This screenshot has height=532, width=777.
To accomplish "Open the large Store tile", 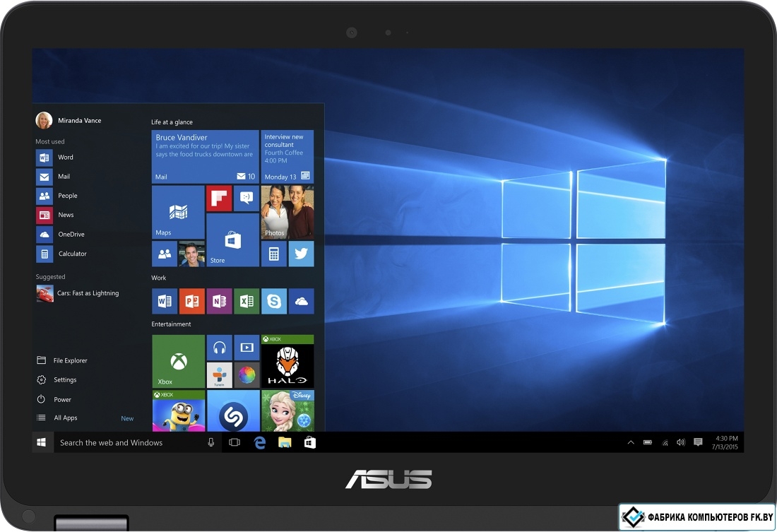I will (x=232, y=240).
